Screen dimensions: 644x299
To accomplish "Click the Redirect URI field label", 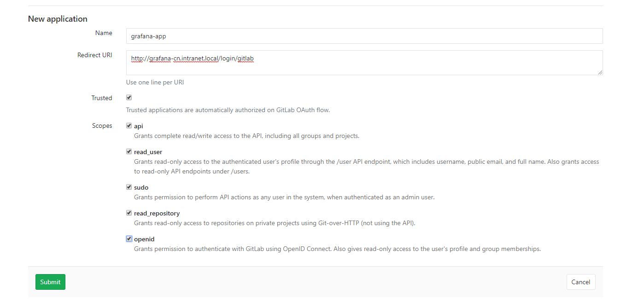I will (x=95, y=55).
